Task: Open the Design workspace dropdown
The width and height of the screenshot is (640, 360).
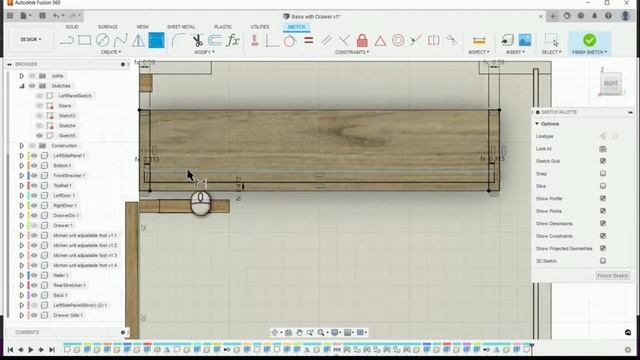Action: click(x=31, y=40)
